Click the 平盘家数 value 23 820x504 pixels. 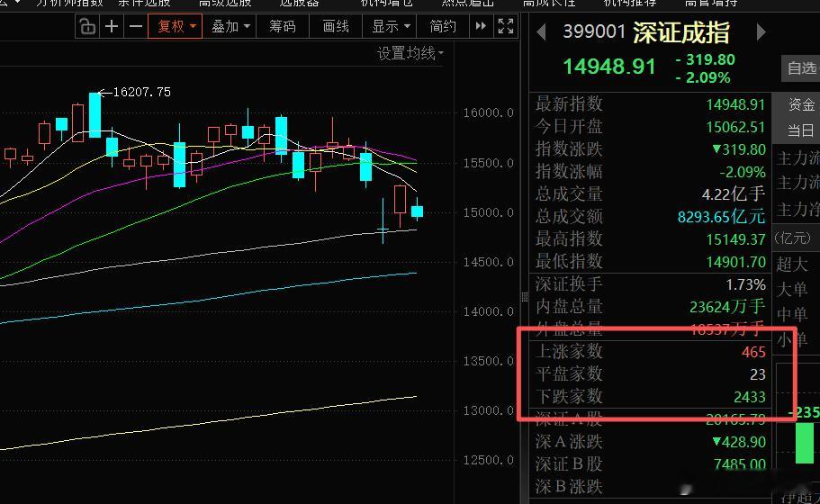click(758, 374)
